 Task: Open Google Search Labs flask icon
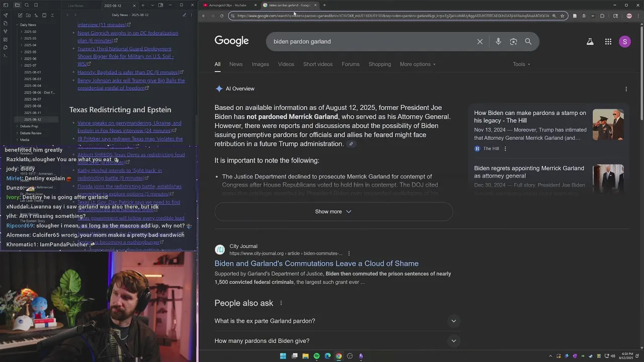[x=590, y=42]
